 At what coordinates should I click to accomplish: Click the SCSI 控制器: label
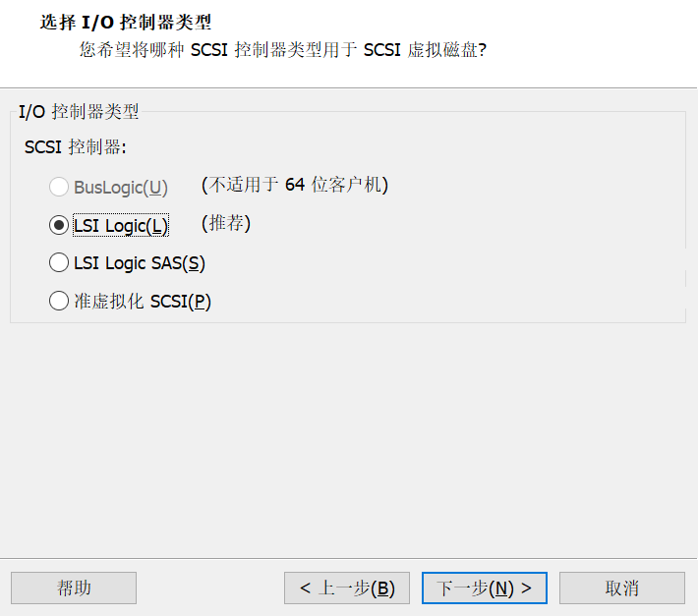tap(76, 147)
